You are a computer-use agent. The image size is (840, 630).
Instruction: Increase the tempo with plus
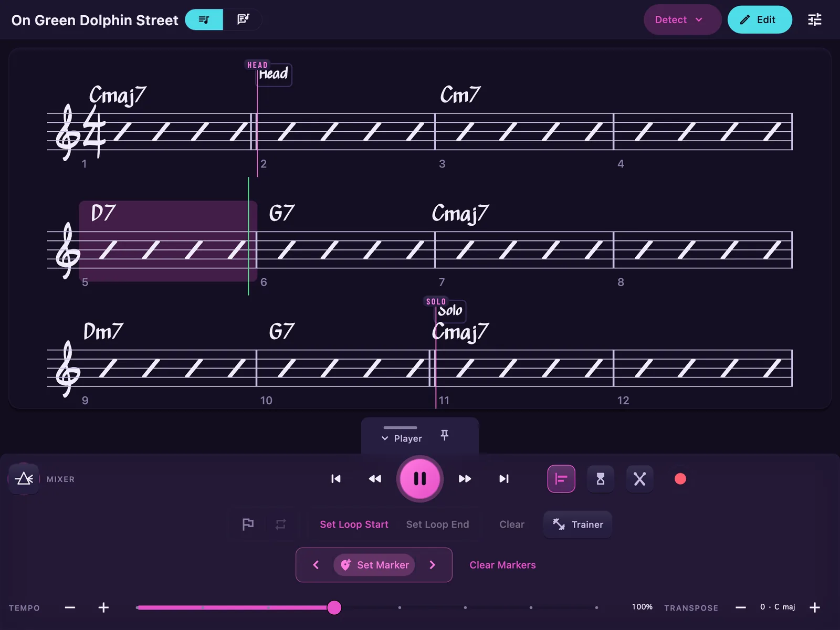[x=103, y=607]
